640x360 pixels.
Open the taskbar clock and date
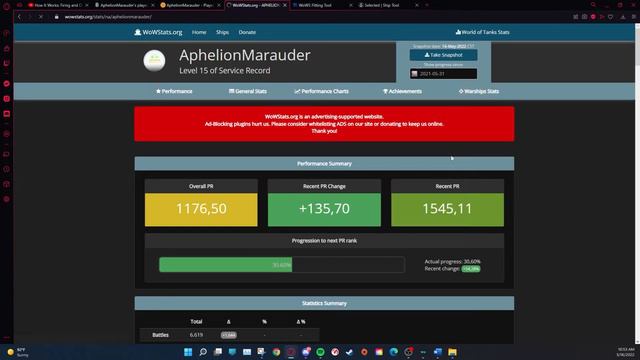pos(626,352)
